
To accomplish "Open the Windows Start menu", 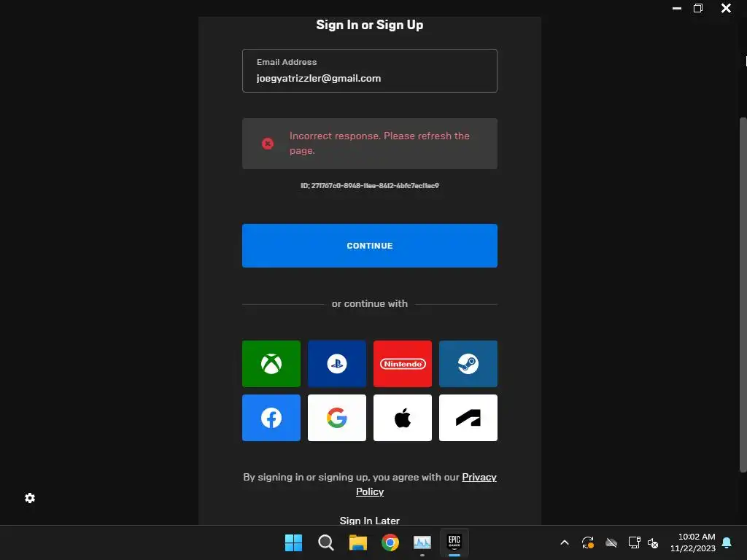I will [x=293, y=542].
